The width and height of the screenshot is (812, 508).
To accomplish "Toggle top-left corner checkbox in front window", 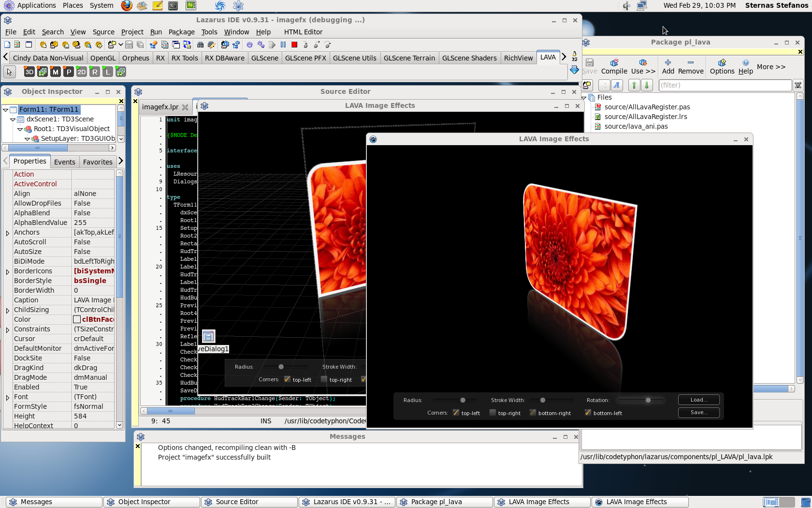I will click(456, 413).
